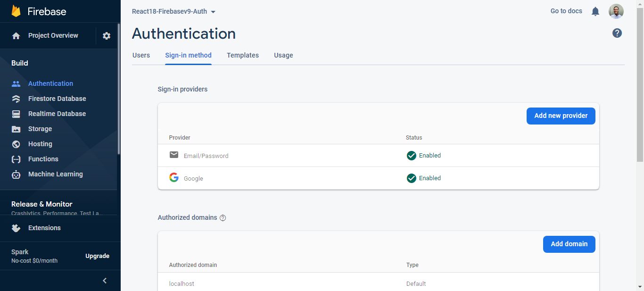The image size is (644, 291).
Task: Click the Email/Password enabled checkmark icon
Action: pyautogui.click(x=412, y=156)
